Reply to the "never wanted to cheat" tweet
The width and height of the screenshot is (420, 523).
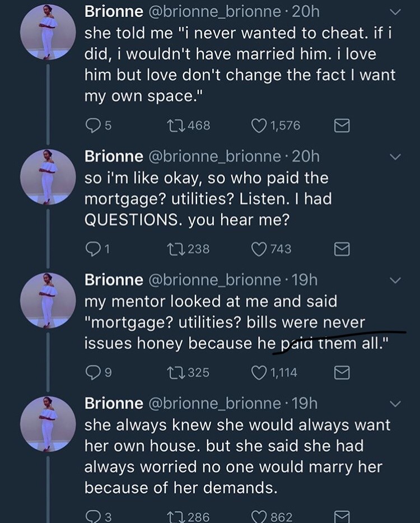pos(92,126)
